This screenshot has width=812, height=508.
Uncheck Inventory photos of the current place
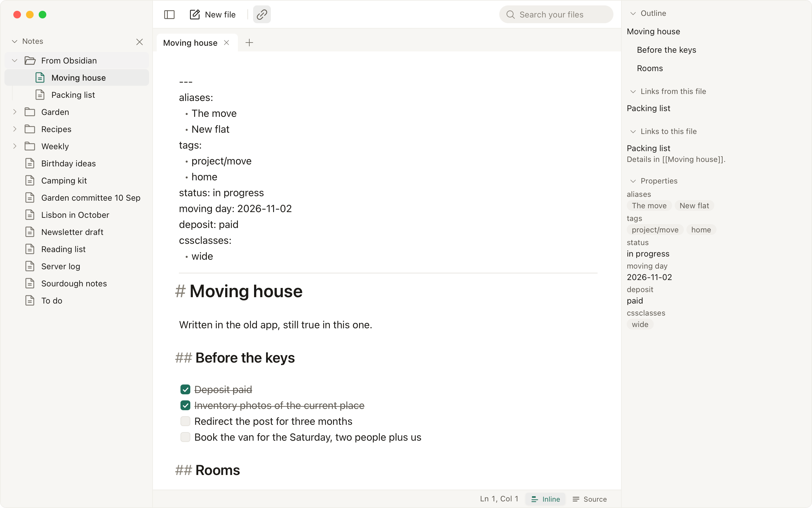click(185, 405)
